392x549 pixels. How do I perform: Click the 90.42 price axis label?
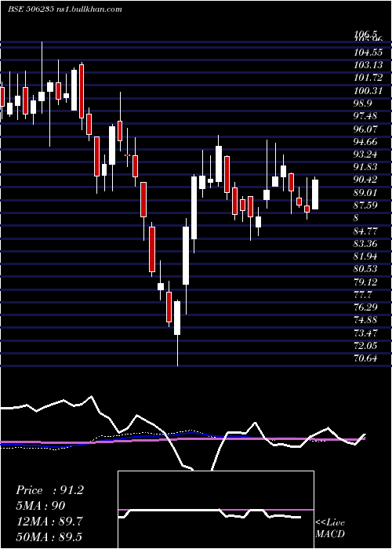click(365, 180)
